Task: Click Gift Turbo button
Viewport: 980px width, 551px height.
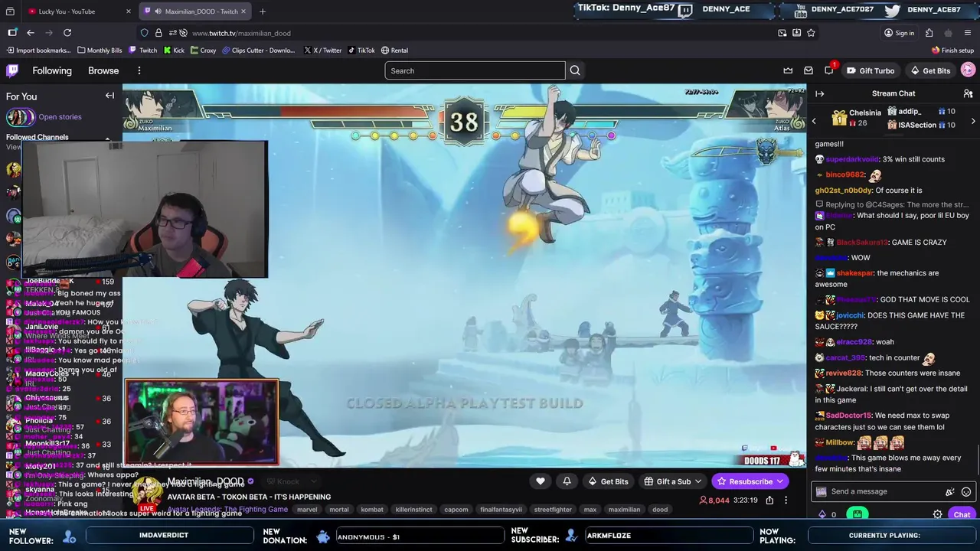Action: pos(871,70)
